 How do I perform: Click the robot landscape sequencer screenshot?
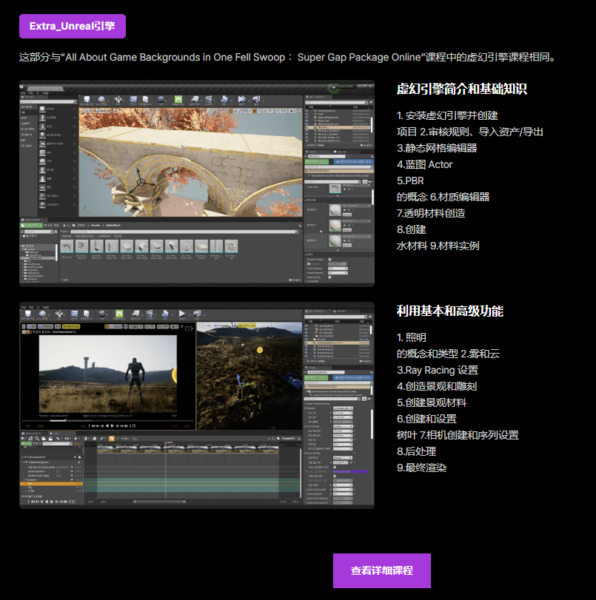click(197, 405)
